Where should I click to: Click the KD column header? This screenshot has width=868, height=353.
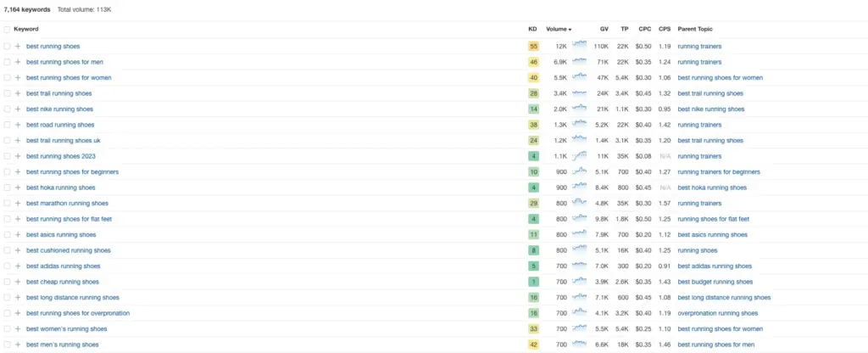532,29
